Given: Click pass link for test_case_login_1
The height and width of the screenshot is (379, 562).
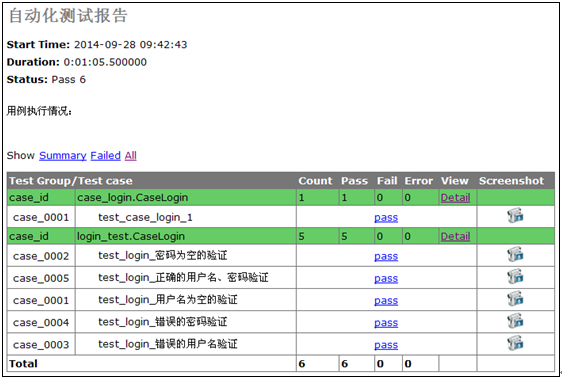Looking at the screenshot, I should [386, 218].
